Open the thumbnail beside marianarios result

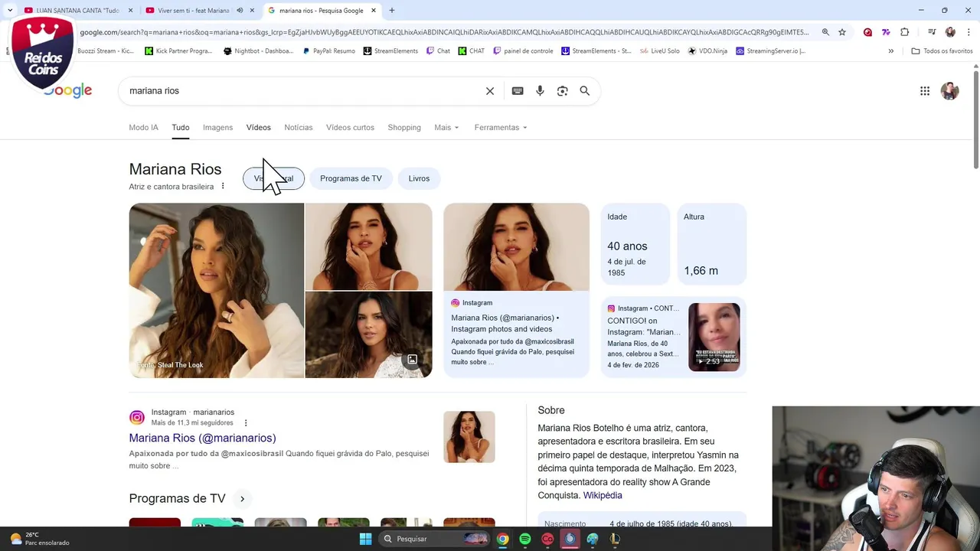point(469,437)
